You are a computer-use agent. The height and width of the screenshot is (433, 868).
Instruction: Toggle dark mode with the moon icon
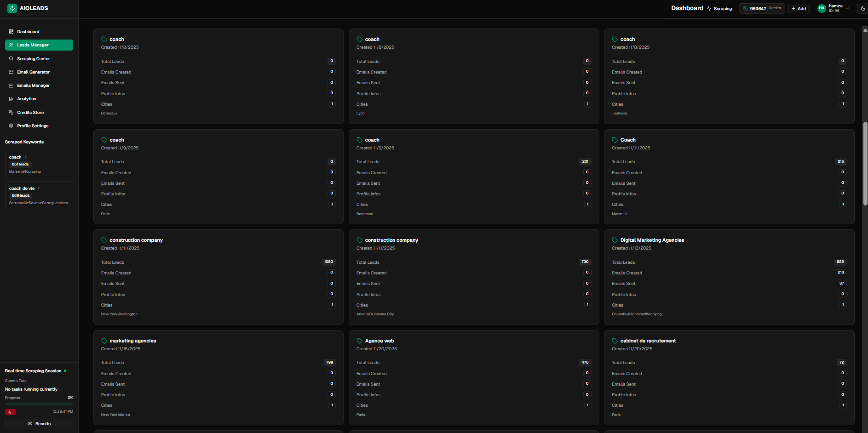point(862,8)
